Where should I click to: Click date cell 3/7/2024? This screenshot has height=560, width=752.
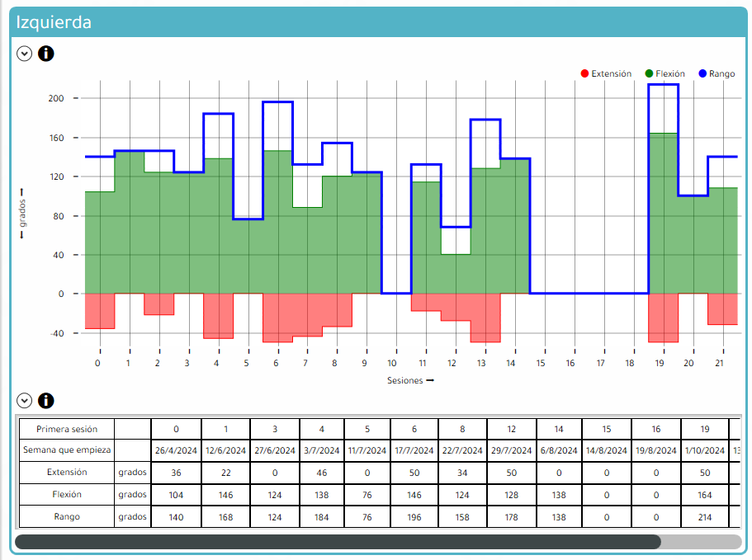pyautogui.click(x=321, y=450)
